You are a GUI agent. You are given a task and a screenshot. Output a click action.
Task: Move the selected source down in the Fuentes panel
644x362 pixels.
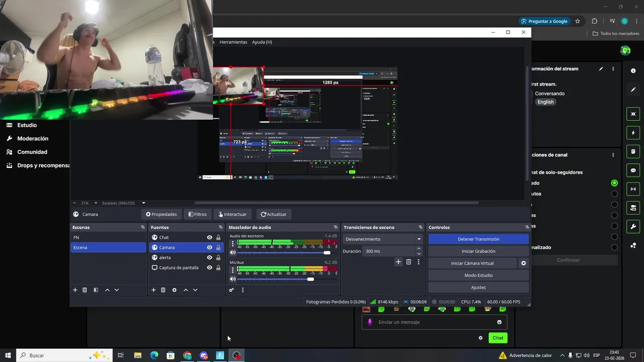195,290
